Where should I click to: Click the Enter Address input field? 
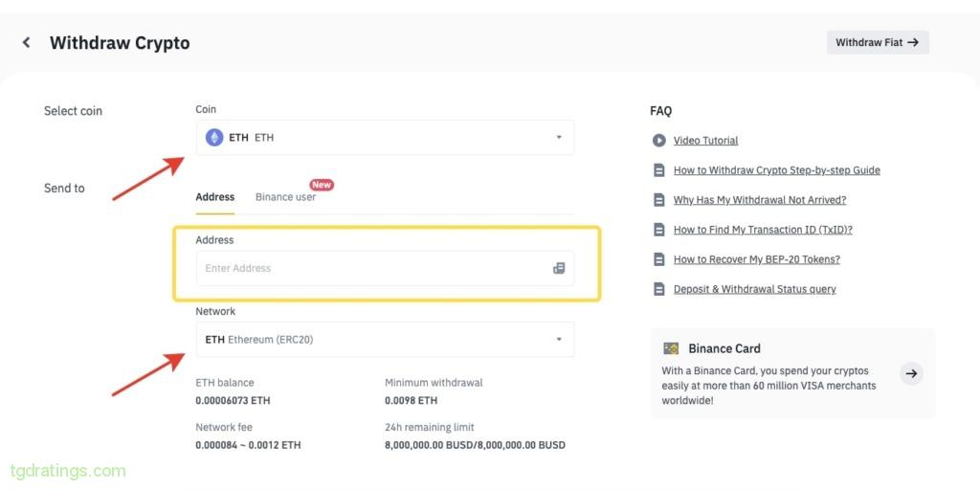[x=385, y=268]
